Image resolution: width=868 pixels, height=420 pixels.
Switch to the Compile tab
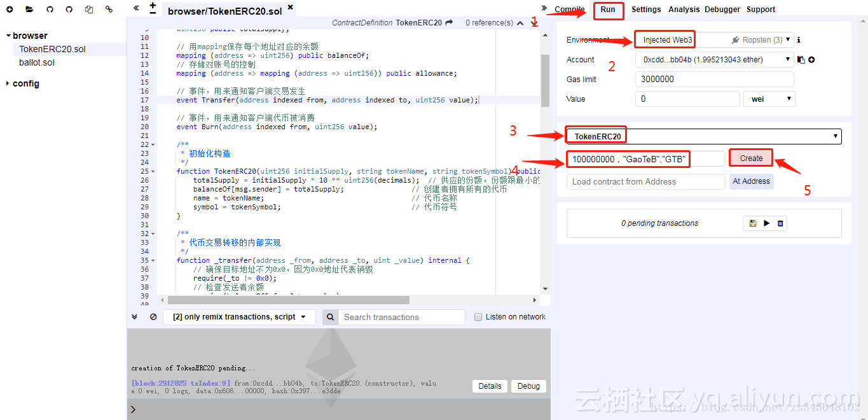(x=570, y=10)
